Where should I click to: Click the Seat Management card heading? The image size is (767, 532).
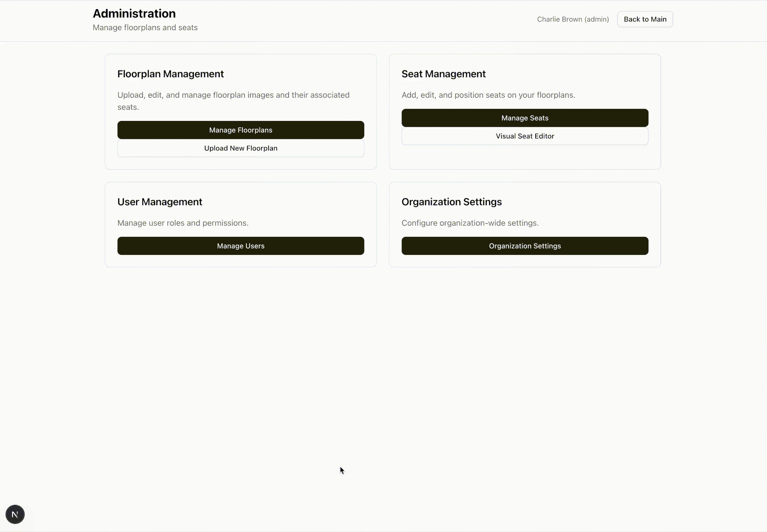443,74
